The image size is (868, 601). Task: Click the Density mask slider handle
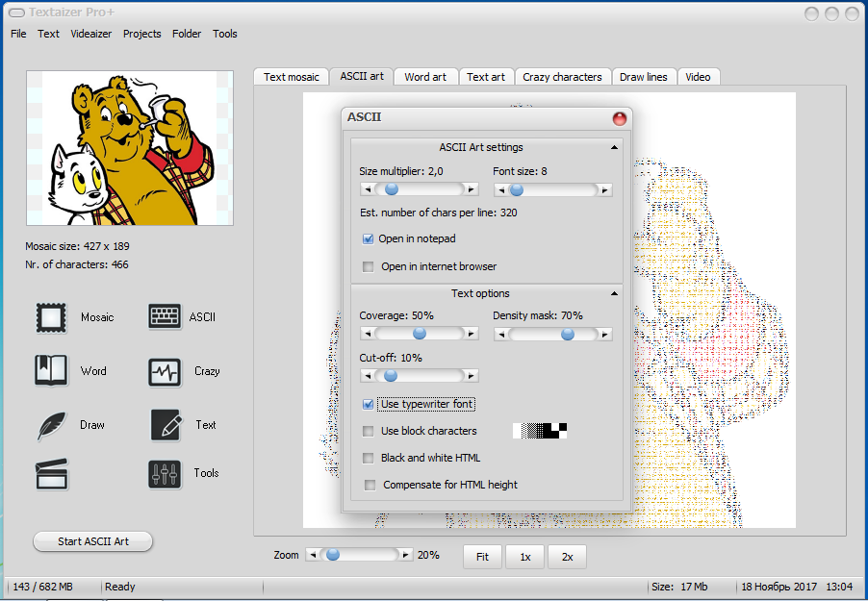568,335
